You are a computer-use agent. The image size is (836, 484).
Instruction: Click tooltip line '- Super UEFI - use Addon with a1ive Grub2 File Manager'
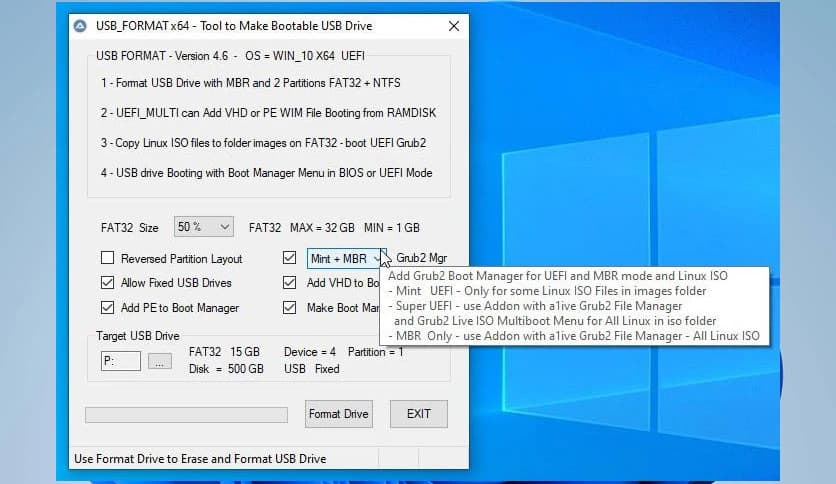[535, 306]
